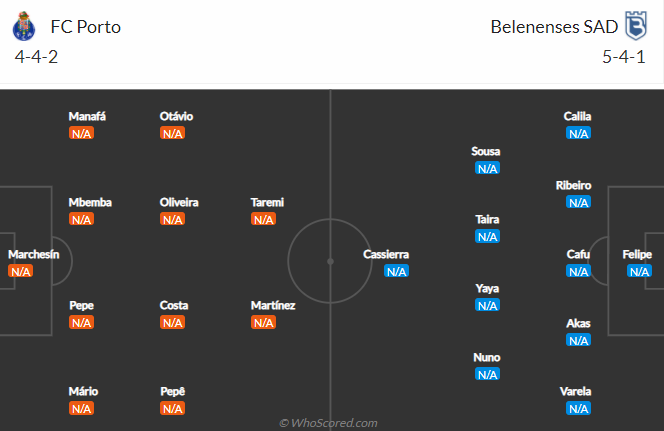Click the 4-4-2 formation label
The width and height of the screenshot is (664, 431).
pyautogui.click(x=36, y=57)
